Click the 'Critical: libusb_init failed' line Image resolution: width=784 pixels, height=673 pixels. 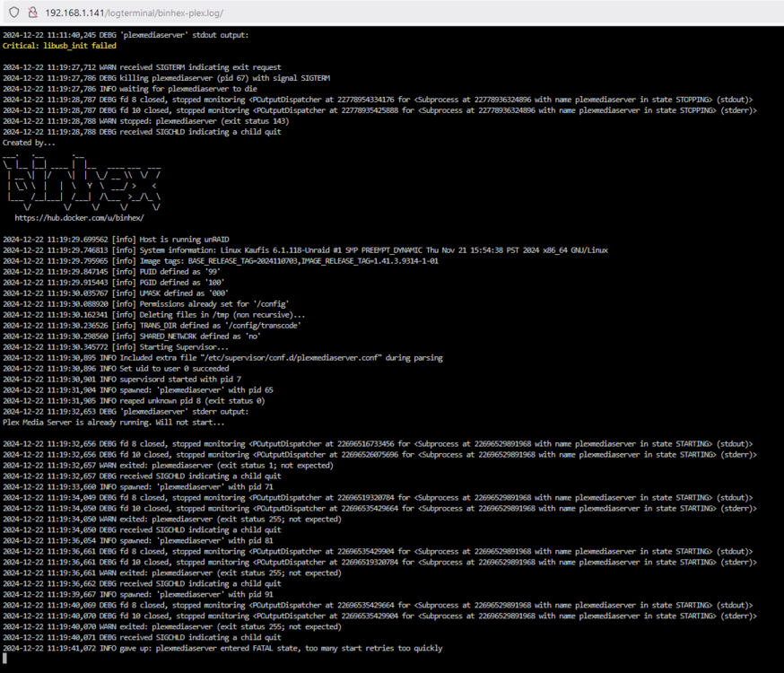pos(59,46)
